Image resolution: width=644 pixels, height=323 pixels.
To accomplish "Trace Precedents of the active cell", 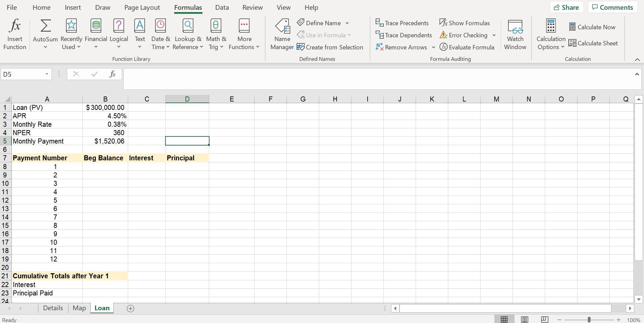I will coord(402,23).
